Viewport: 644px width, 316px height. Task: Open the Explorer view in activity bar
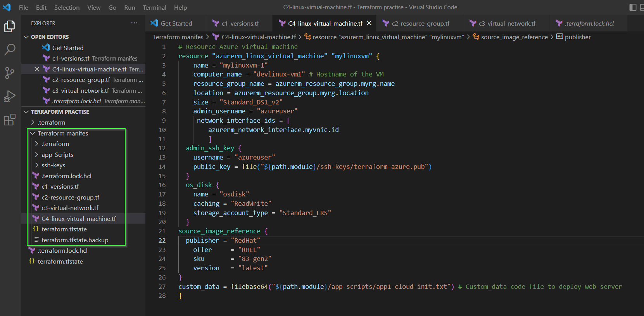pos(10,26)
